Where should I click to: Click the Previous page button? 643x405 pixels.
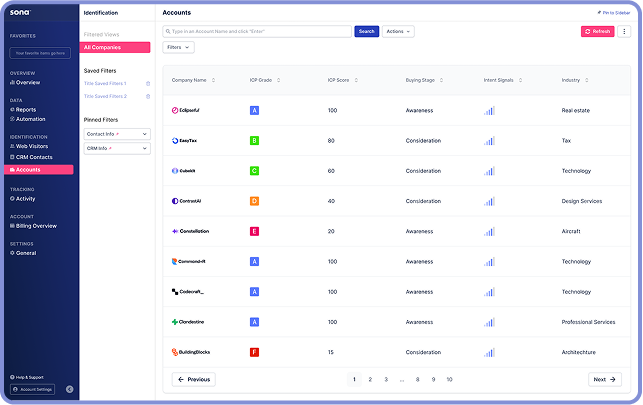pyautogui.click(x=194, y=380)
